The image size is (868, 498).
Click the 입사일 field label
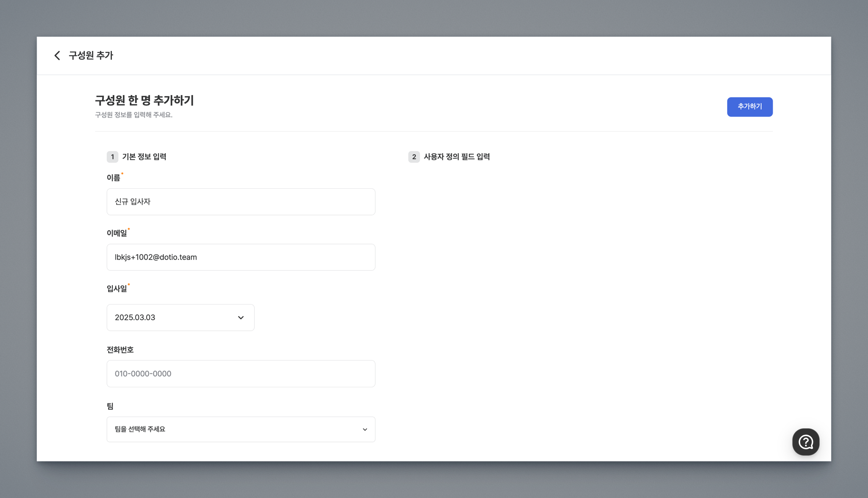(x=117, y=289)
